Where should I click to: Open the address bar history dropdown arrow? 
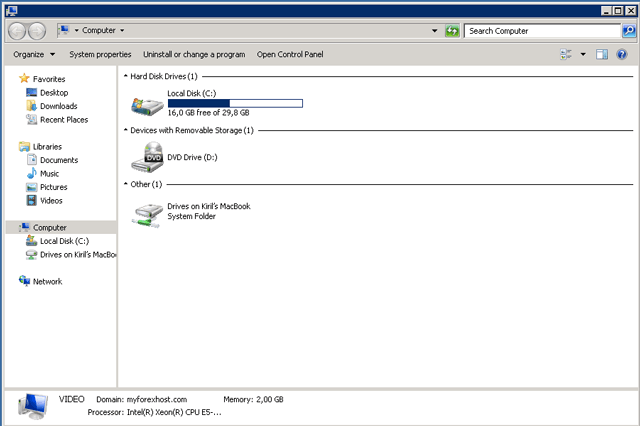click(434, 31)
